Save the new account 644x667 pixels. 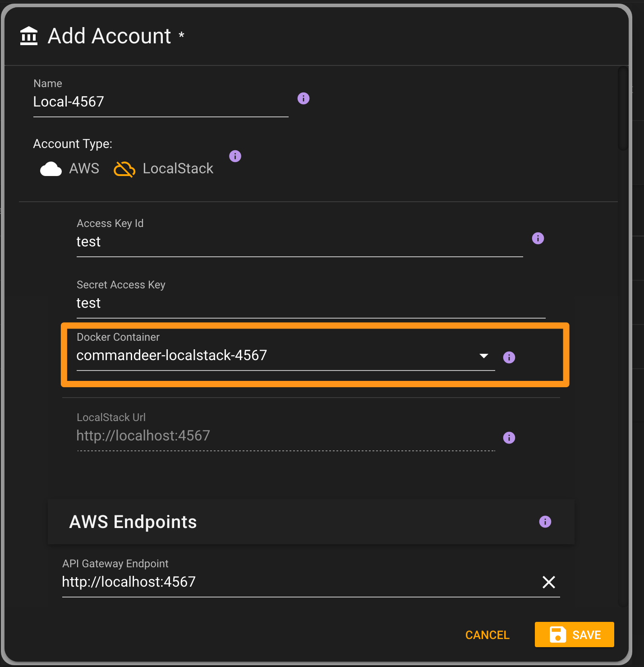click(x=575, y=635)
